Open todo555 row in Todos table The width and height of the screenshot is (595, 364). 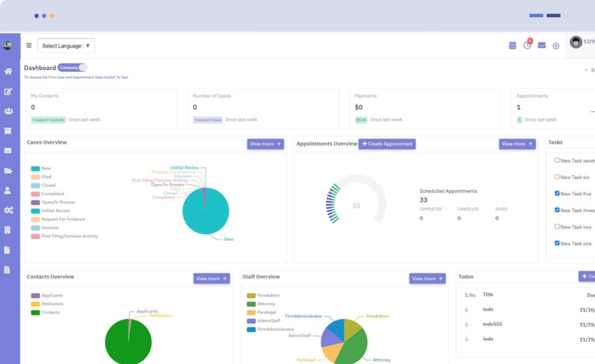pos(492,324)
